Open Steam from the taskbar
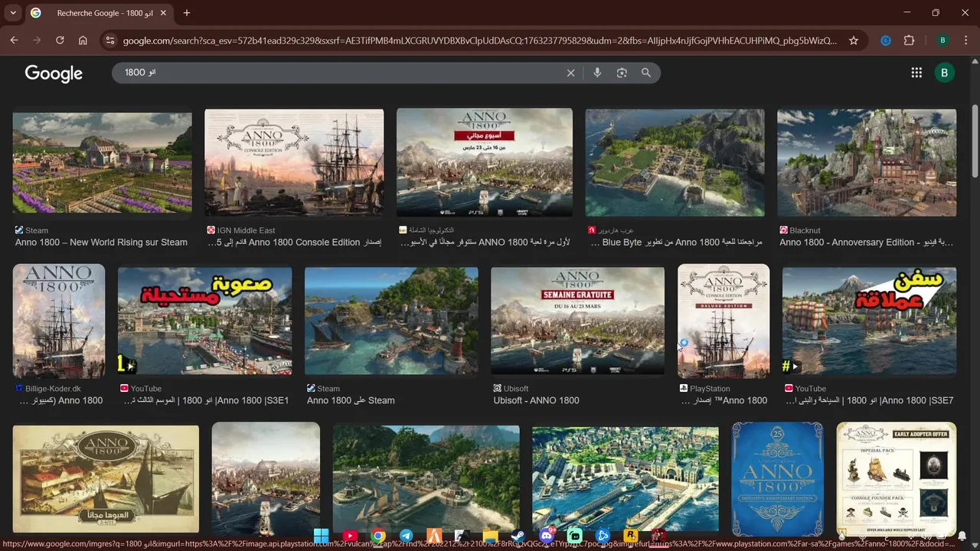This screenshot has height=551, width=980. click(518, 536)
